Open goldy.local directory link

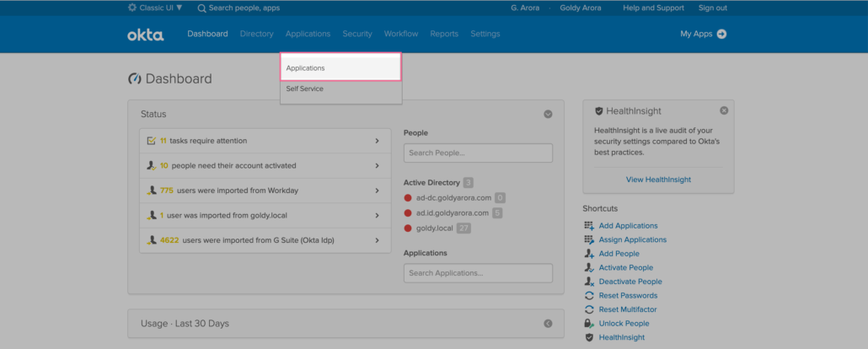435,228
